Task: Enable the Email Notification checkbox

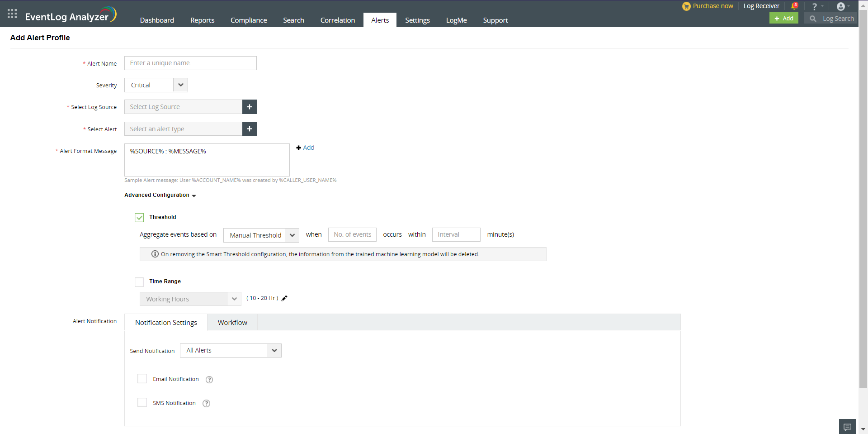Action: (x=142, y=379)
